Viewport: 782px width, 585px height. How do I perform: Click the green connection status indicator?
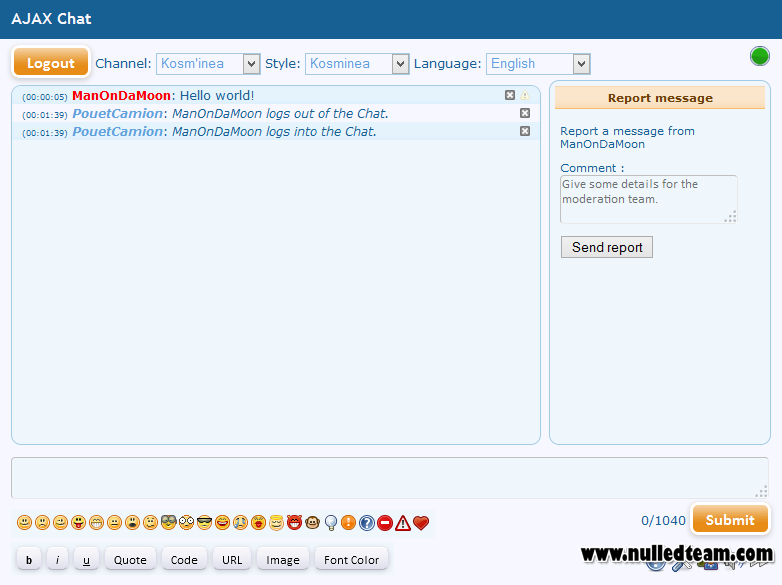point(760,56)
